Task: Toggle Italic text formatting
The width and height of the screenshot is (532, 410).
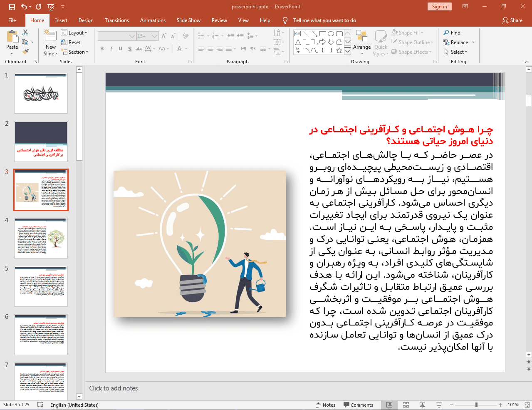Action: point(111,49)
